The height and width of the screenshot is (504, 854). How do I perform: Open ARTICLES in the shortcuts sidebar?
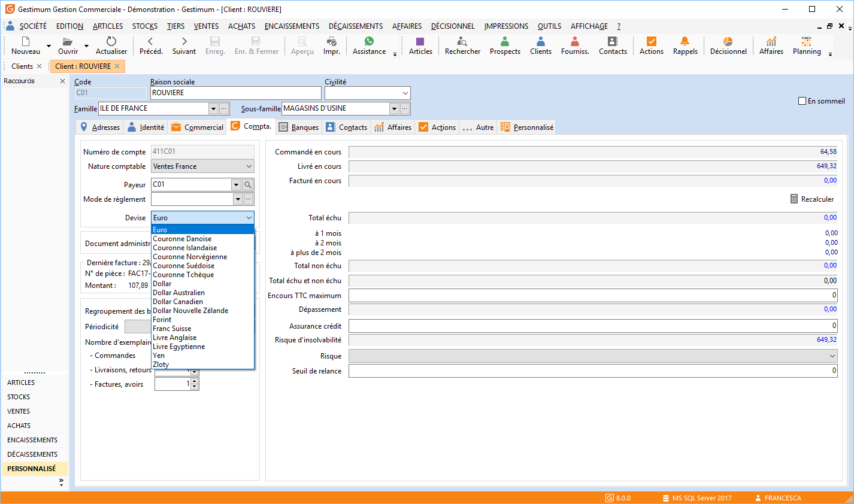point(21,382)
